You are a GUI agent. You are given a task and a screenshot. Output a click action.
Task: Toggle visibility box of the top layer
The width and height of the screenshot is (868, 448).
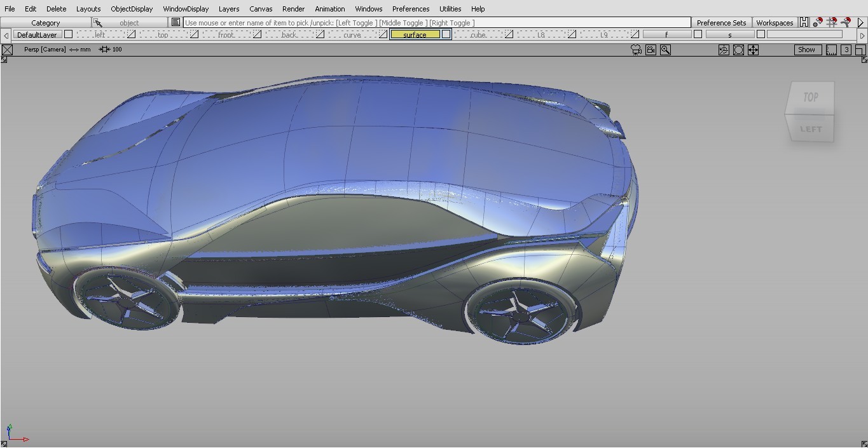[x=195, y=34]
